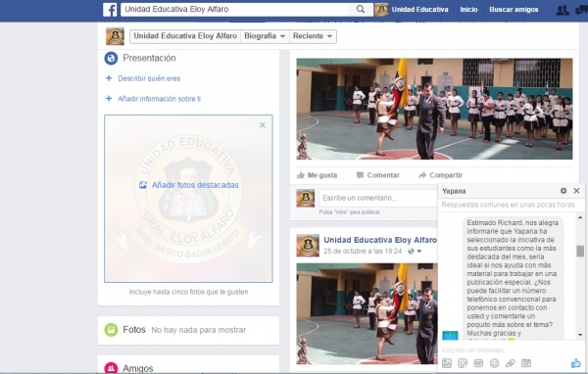Click the chat scrollbar thumb
Viewport: 588px width, 374px height.
(x=580, y=251)
